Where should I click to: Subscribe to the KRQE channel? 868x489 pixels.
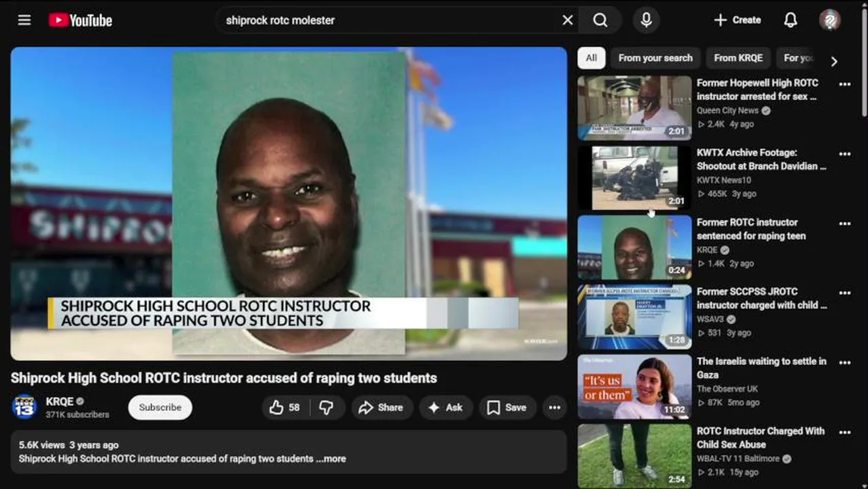[160, 407]
